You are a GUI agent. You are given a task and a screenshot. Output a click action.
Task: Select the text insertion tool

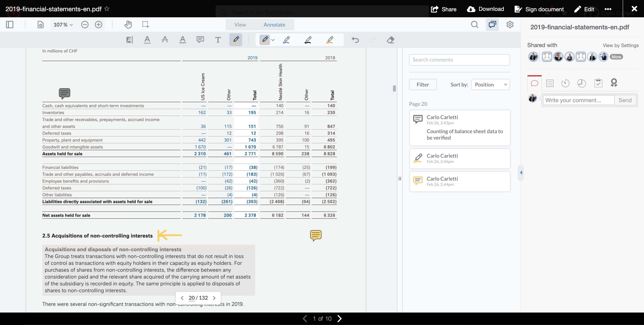[x=218, y=40]
